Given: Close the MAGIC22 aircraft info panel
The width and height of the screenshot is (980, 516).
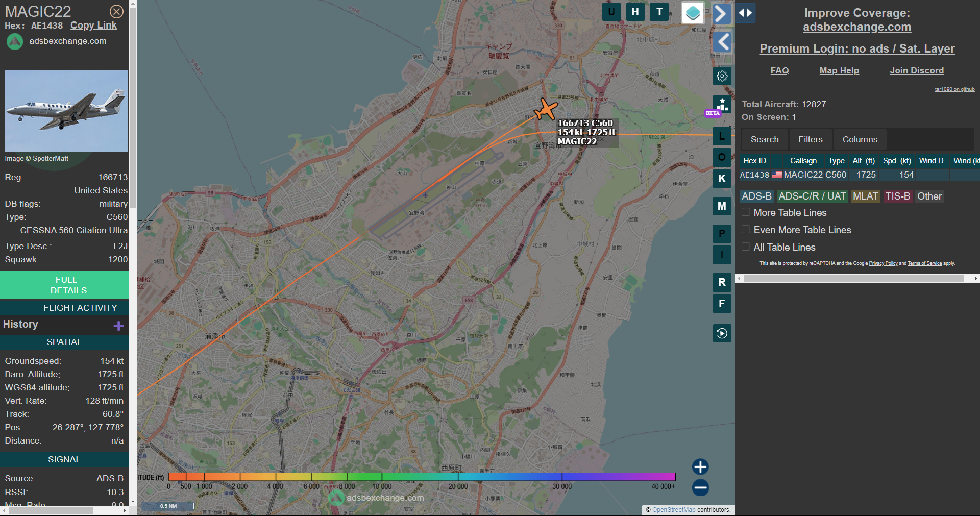Looking at the screenshot, I should pos(116,11).
